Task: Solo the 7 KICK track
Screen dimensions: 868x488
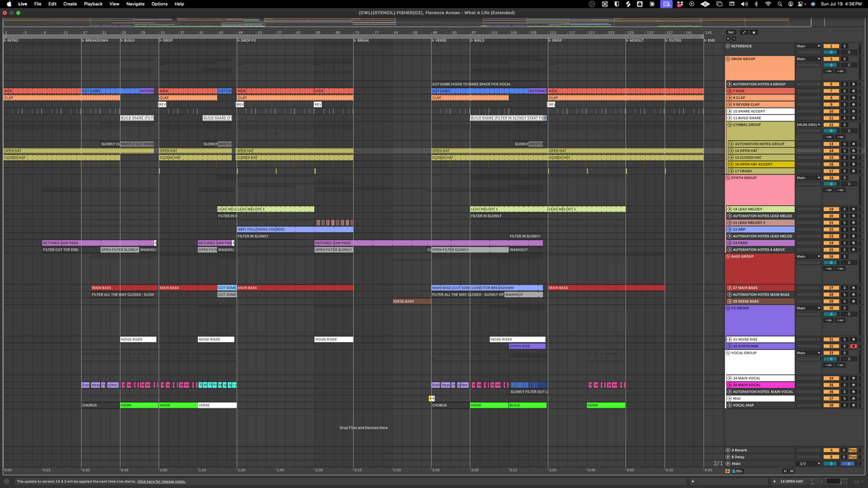Action: 844,91
